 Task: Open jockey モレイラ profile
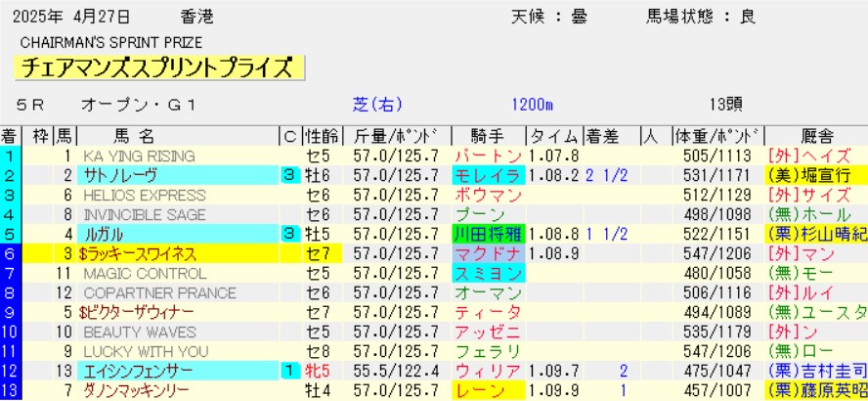click(488, 176)
